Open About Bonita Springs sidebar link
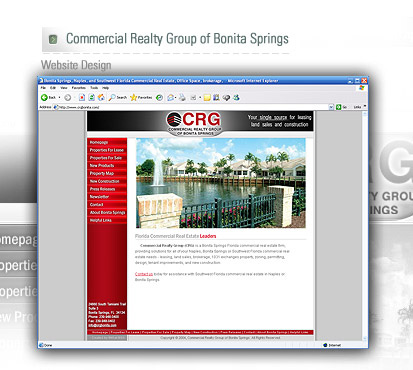Image resolution: width=413 pixels, height=370 pixels. (x=107, y=212)
